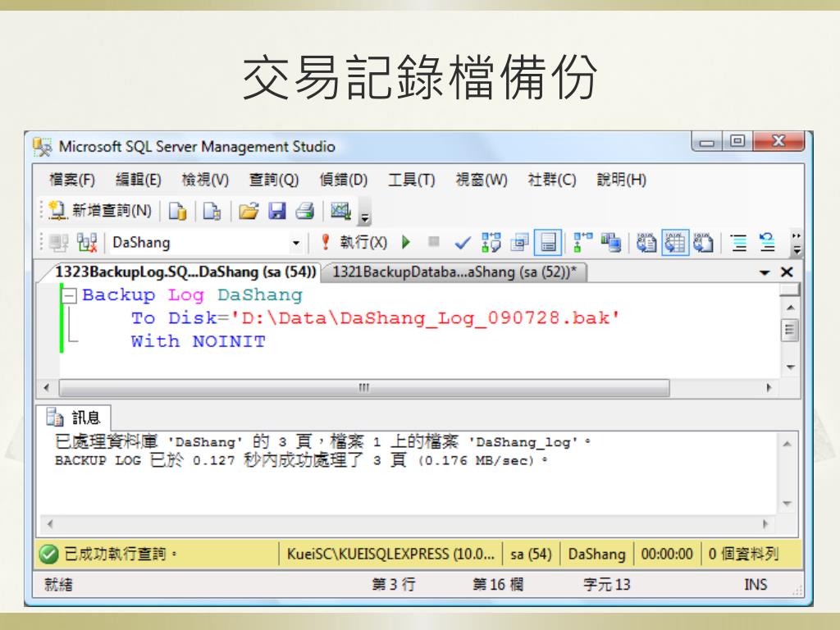Expand the SQL editor toolbar overflow arrow
The width and height of the screenshot is (840, 630).
(797, 244)
